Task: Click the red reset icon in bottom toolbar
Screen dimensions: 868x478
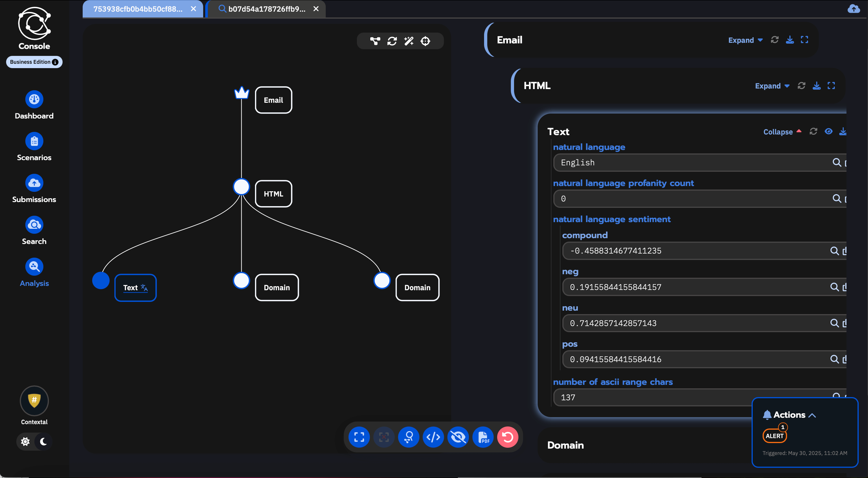Action: 507,437
